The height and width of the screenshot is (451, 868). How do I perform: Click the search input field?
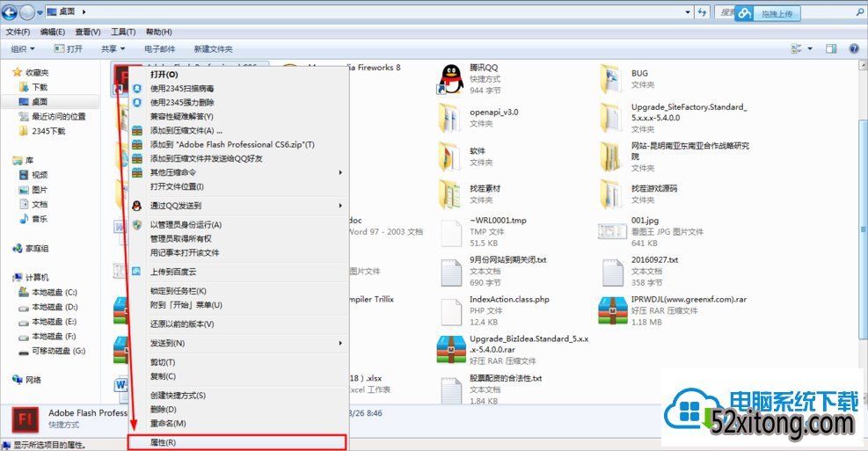(790, 12)
